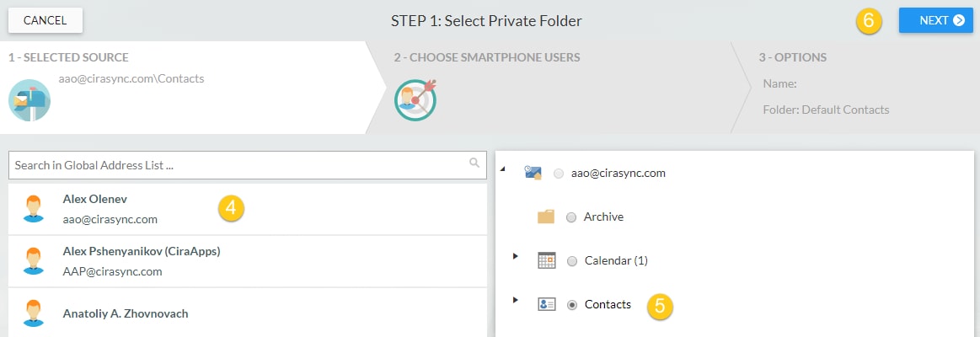Select the Contacts radio button

(x=572, y=305)
